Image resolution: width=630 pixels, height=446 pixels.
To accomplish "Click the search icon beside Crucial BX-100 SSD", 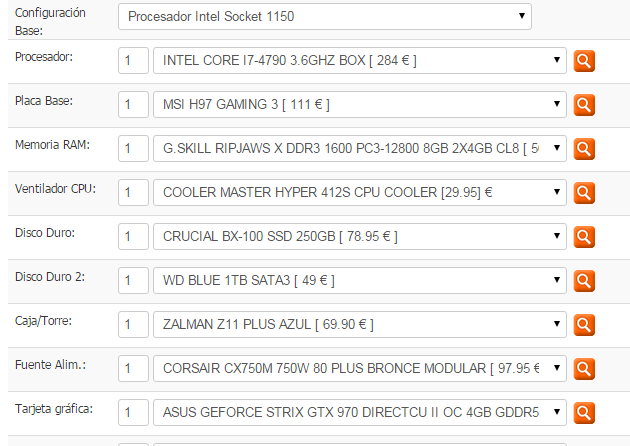I will pos(584,237).
